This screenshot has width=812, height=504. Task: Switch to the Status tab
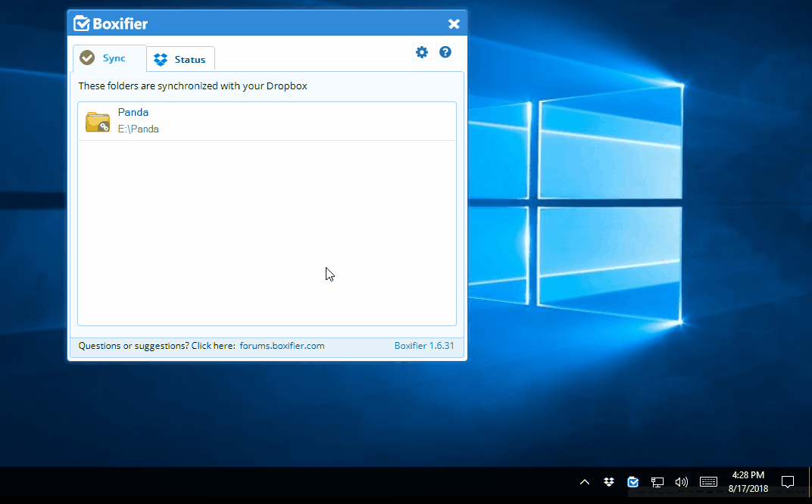coord(180,60)
